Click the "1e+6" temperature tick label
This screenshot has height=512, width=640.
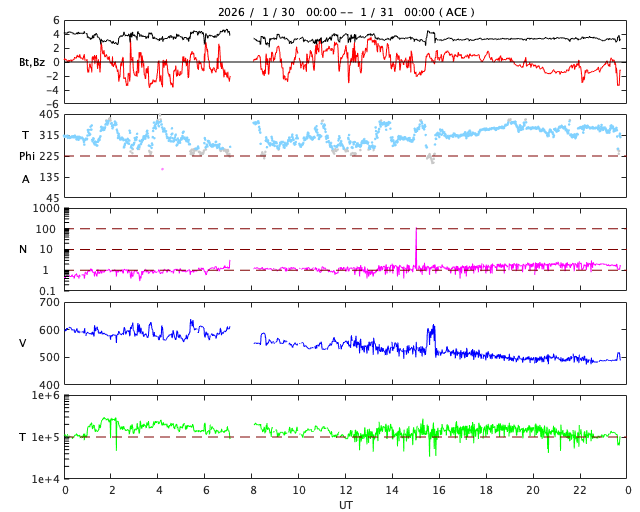pyautogui.click(x=46, y=396)
